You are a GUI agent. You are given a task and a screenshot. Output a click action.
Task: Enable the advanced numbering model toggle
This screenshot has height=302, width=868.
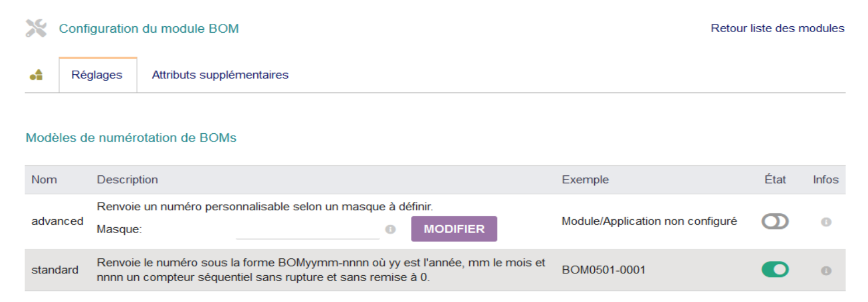click(x=775, y=221)
